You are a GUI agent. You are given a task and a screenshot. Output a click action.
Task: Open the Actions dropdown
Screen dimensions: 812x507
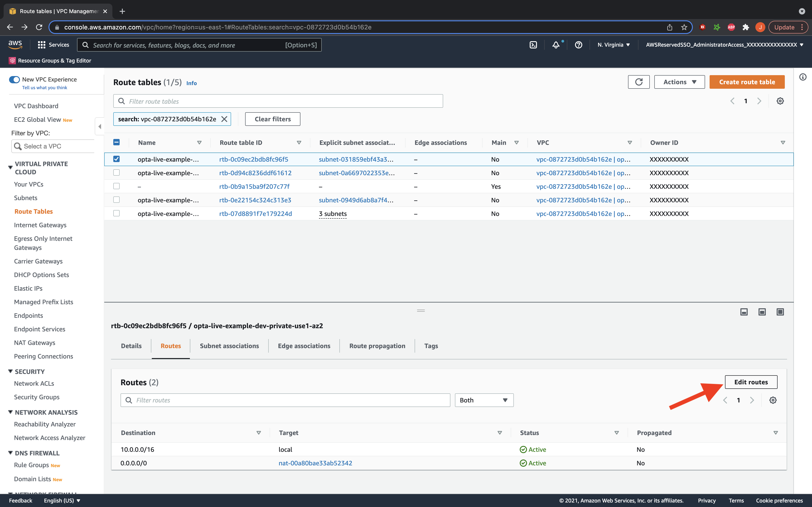[x=679, y=82]
